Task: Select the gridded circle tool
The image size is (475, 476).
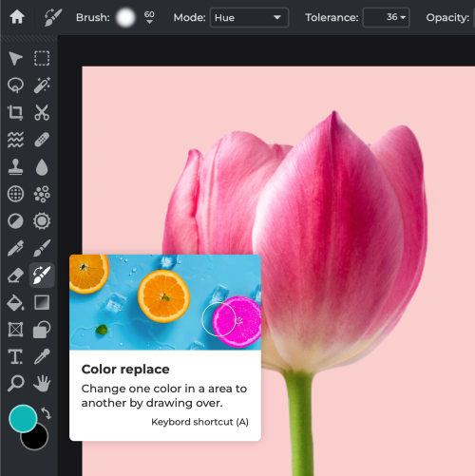Action: pyautogui.click(x=15, y=194)
